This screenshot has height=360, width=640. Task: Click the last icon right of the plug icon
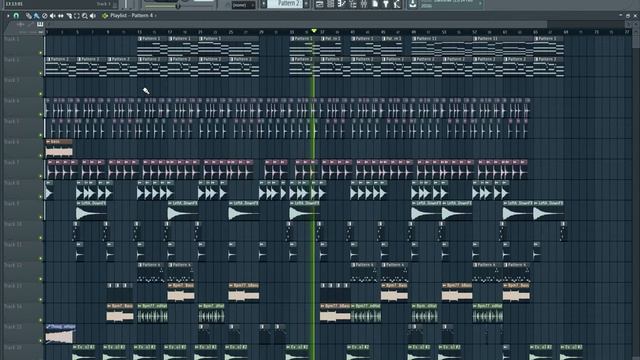click(x=397, y=4)
